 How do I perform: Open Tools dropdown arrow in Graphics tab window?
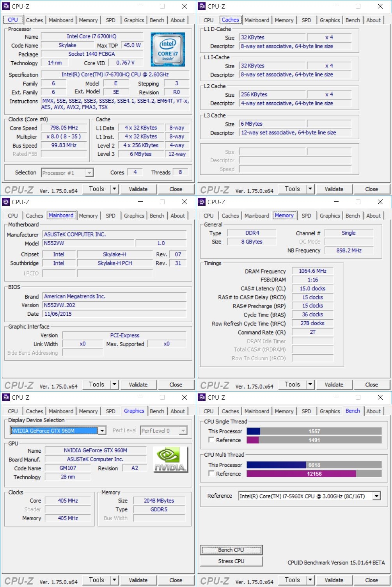(114, 580)
